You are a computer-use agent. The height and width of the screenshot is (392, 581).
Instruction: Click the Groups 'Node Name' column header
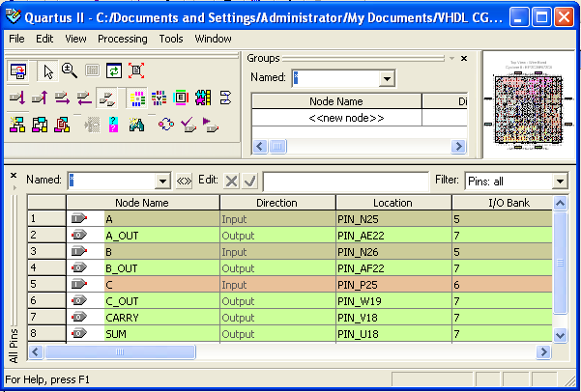click(336, 101)
